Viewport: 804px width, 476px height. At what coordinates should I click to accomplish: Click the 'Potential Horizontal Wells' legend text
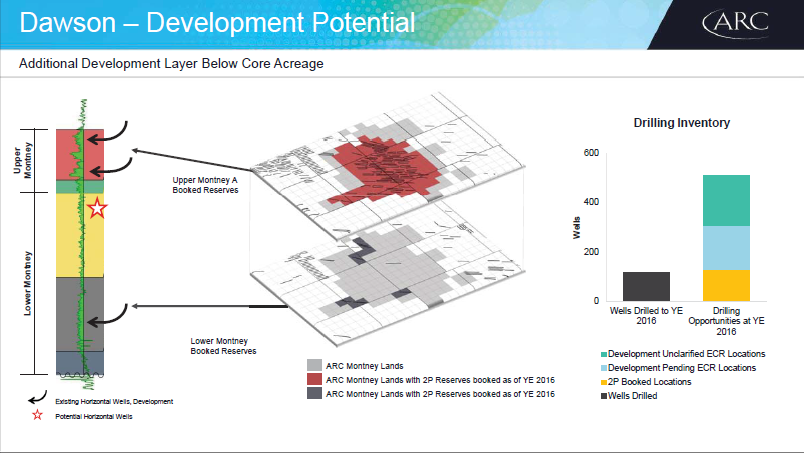pyautogui.click(x=94, y=416)
